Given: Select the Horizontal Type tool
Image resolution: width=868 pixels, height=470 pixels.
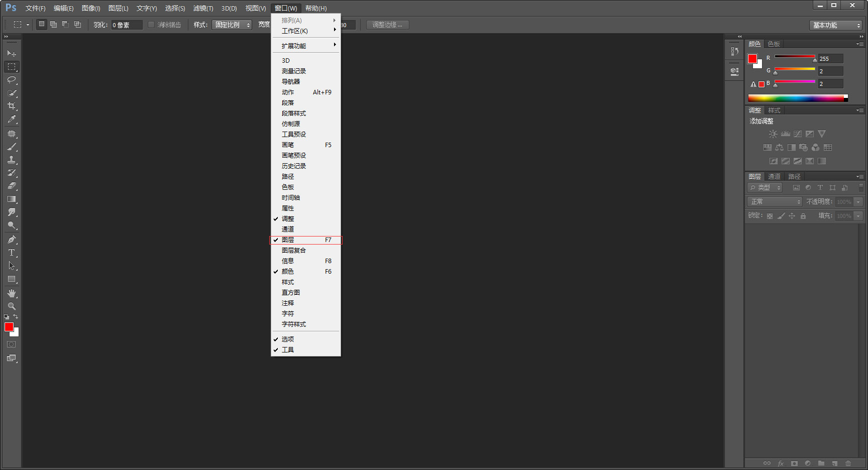Looking at the screenshot, I should (x=12, y=253).
